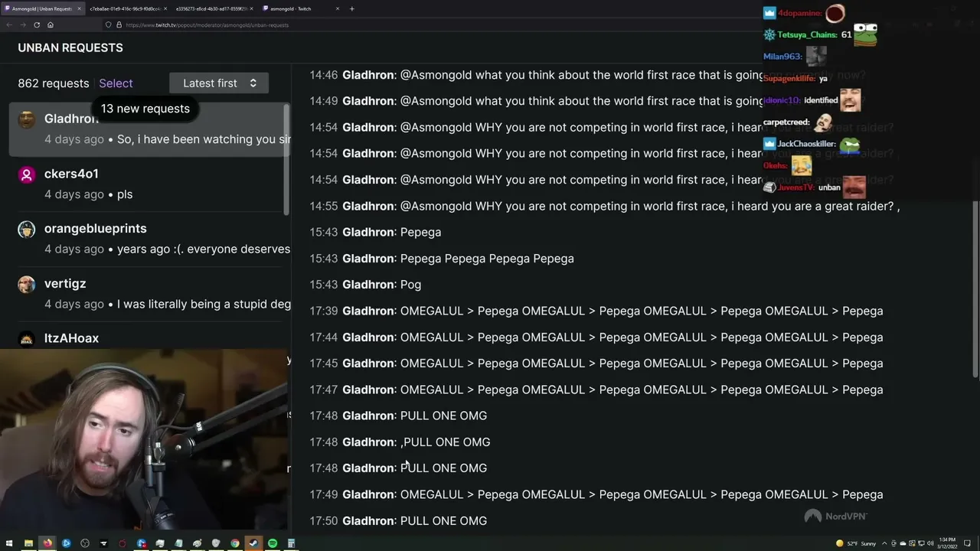Switch to the Asmongold Unban Requests tab

[x=43, y=8]
